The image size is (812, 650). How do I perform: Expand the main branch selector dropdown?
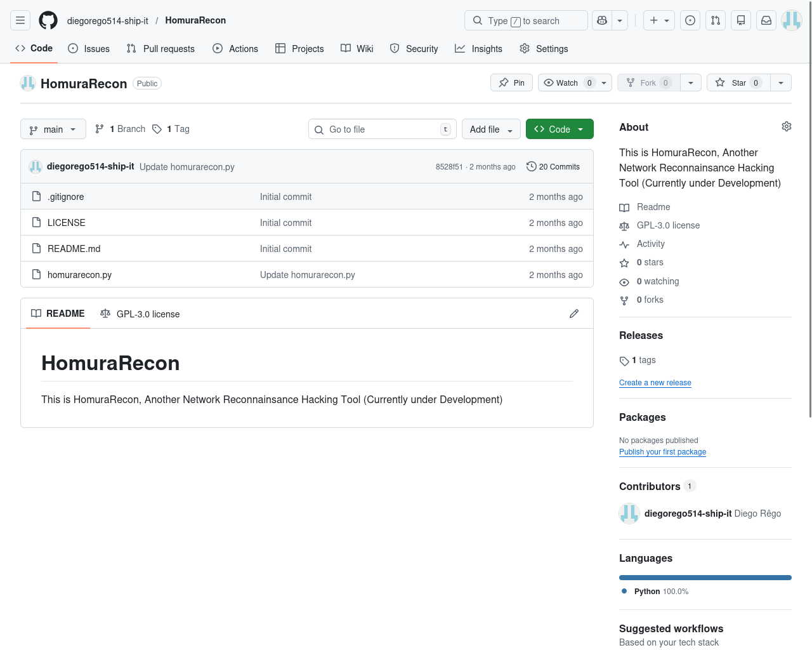pos(53,129)
